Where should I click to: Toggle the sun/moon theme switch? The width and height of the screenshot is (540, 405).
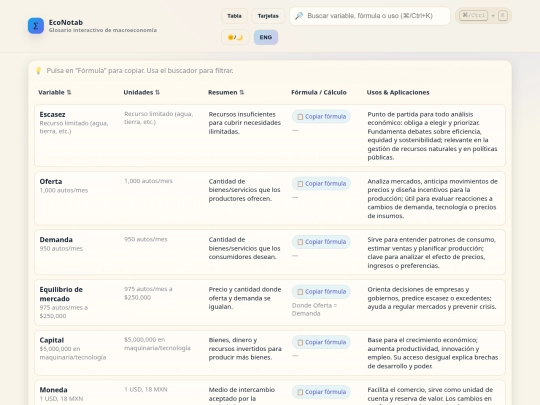click(235, 37)
